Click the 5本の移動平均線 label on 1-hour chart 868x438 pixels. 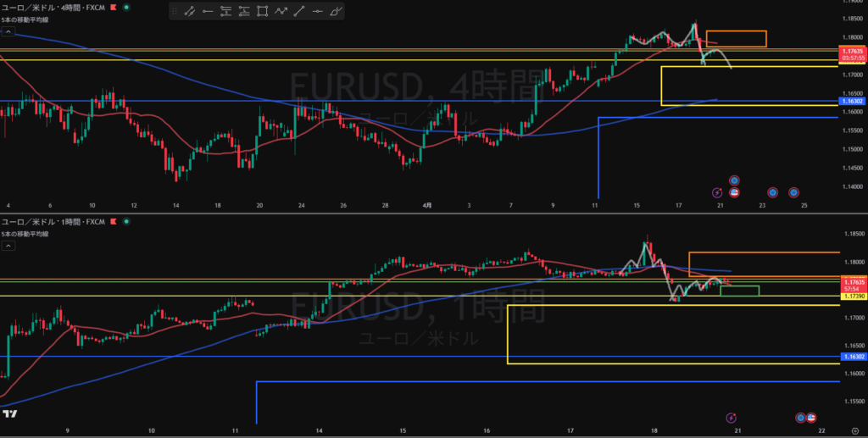click(x=25, y=234)
